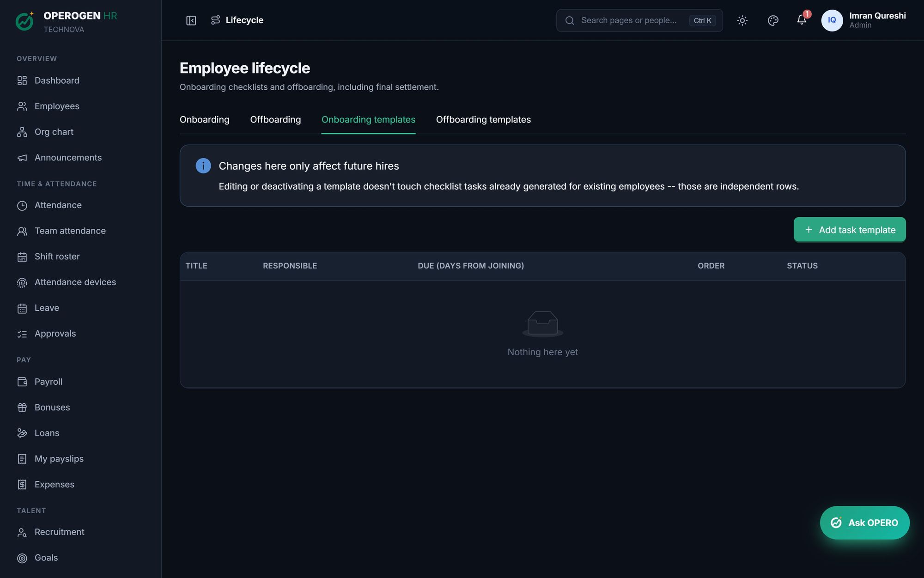This screenshot has height=578, width=924.
Task: Click the Employee lifecycle heading
Action: click(245, 68)
